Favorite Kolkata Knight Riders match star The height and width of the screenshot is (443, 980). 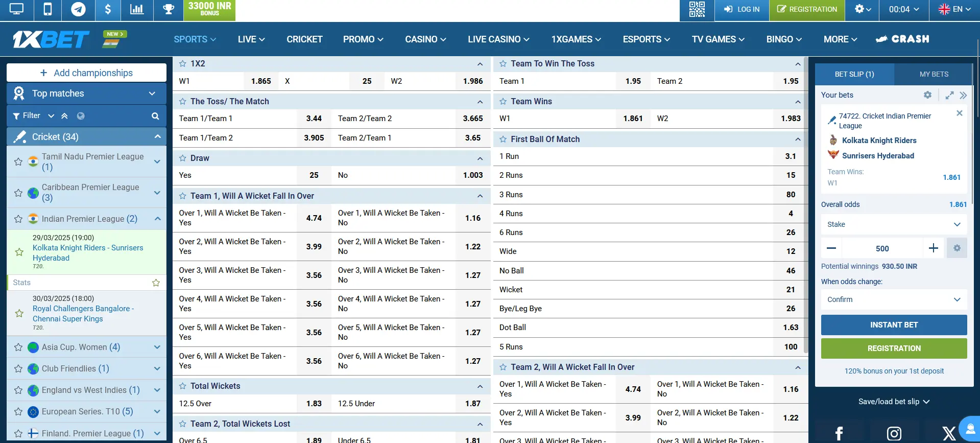pos(19,252)
